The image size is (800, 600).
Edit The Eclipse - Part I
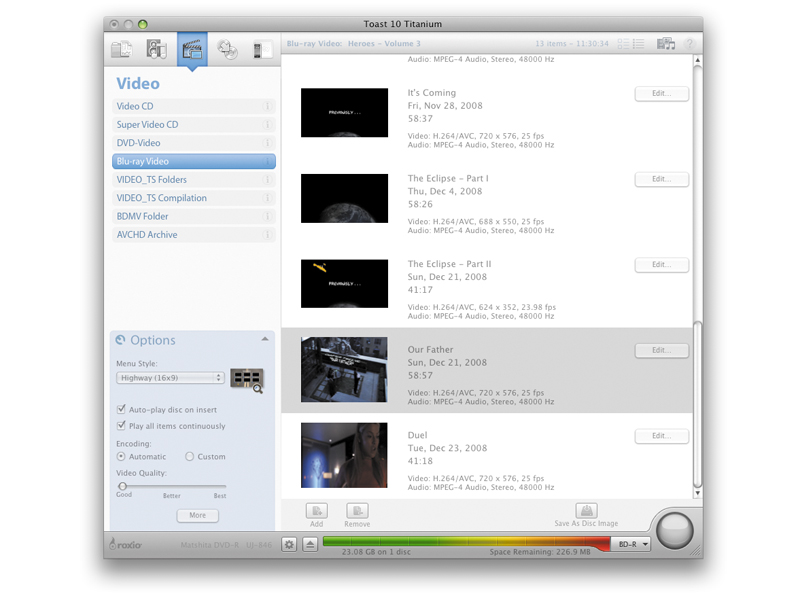pyautogui.click(x=662, y=180)
